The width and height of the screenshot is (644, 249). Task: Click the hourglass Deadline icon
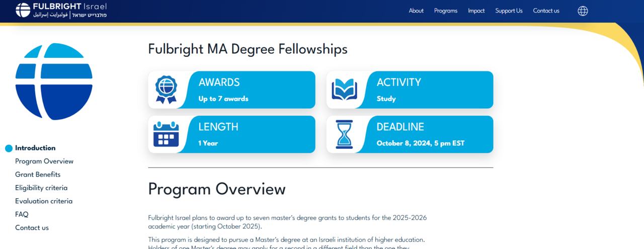344,134
